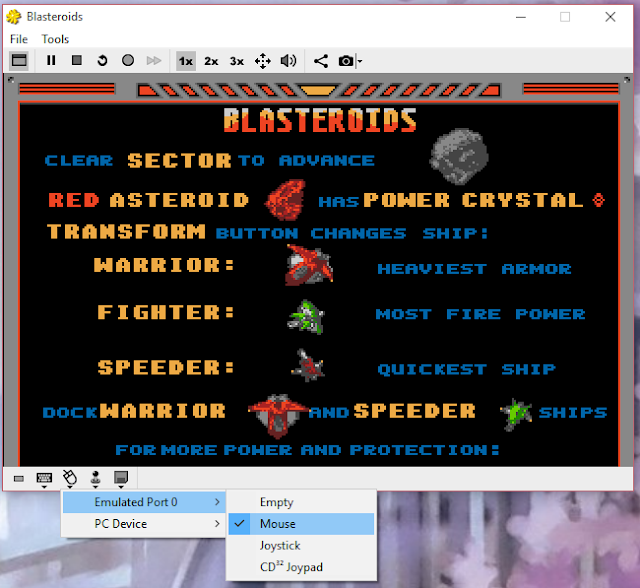
Task: Click the text HEAVIEST ARMOR
Action: 474,269
